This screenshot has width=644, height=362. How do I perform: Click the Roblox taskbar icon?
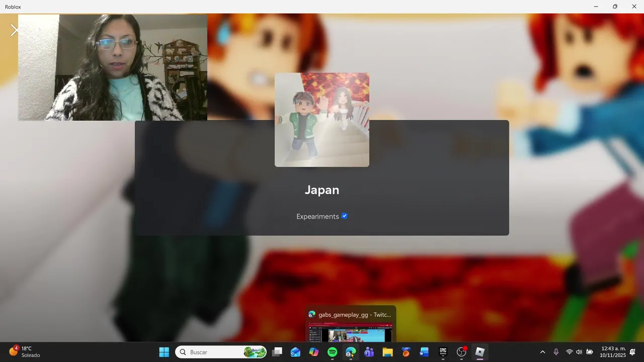pyautogui.click(x=480, y=352)
